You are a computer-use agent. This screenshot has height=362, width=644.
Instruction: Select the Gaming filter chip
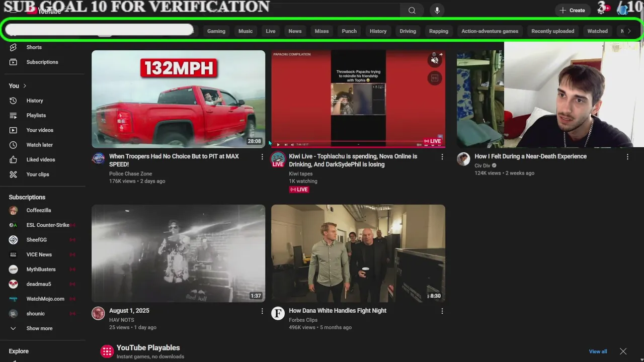(216, 31)
